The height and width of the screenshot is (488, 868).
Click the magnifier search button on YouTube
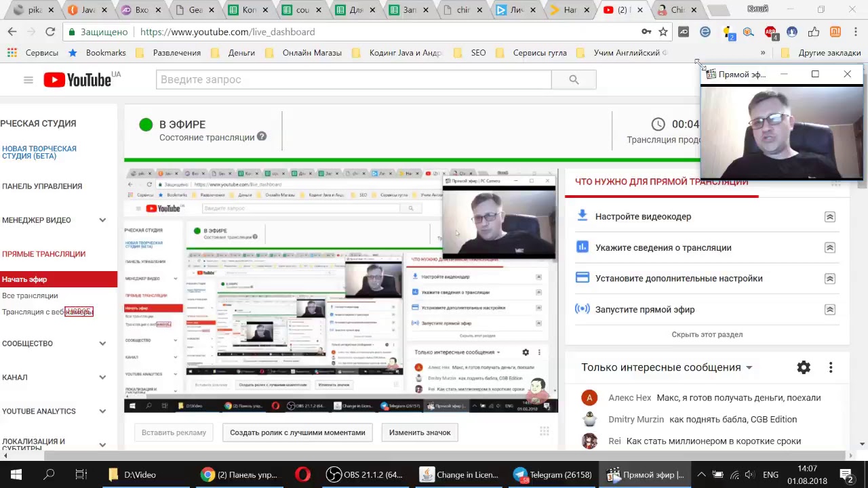click(574, 79)
